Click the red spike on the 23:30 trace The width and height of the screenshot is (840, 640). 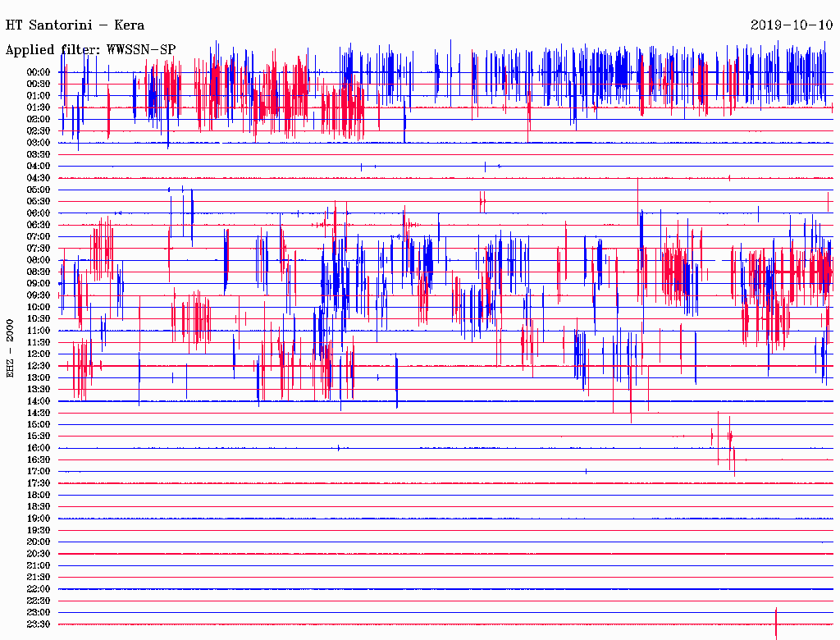click(775, 624)
